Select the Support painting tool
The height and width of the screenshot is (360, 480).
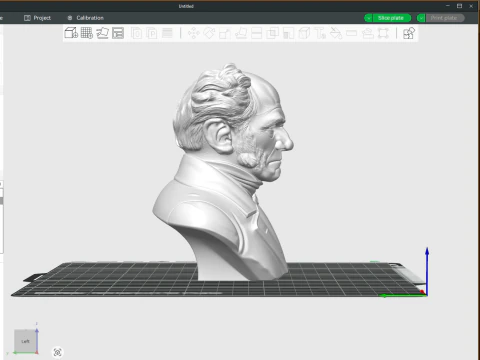(x=288, y=33)
